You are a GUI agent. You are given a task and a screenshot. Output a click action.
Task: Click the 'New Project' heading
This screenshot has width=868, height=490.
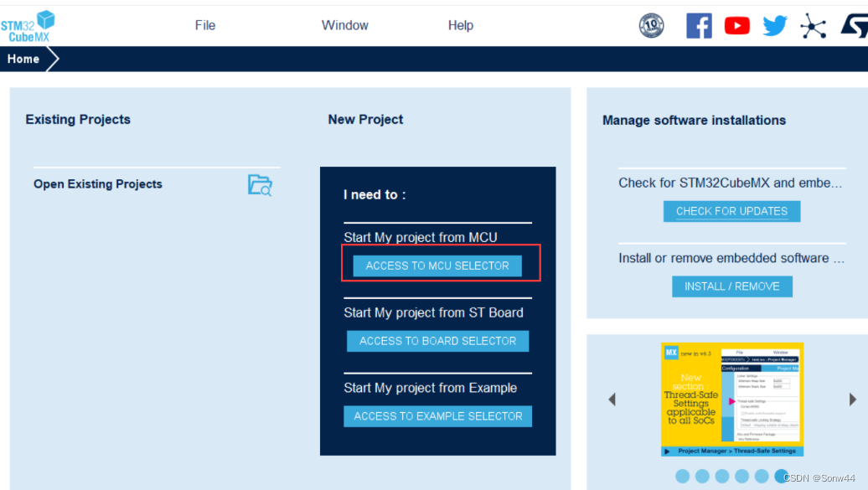tap(365, 120)
